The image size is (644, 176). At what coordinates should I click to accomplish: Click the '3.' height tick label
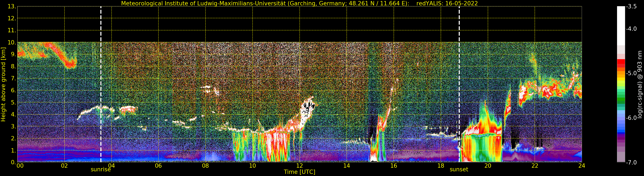pos(13,126)
